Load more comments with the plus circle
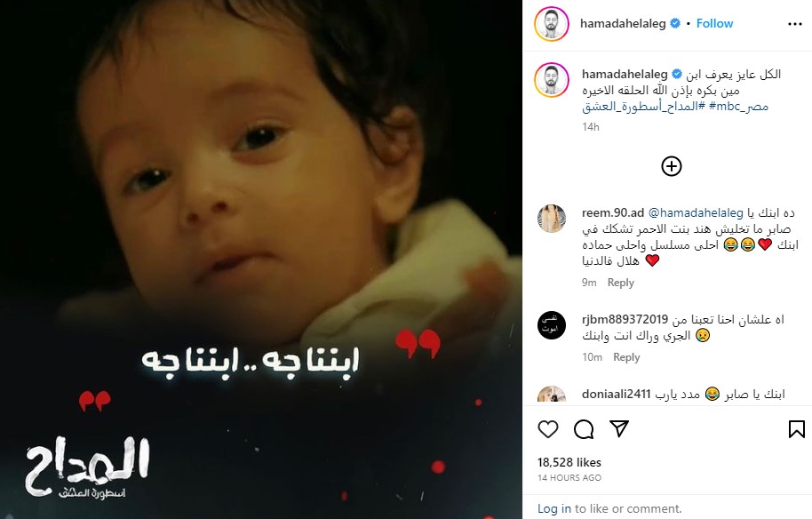Screen dimensions: 812x519 tap(671, 166)
